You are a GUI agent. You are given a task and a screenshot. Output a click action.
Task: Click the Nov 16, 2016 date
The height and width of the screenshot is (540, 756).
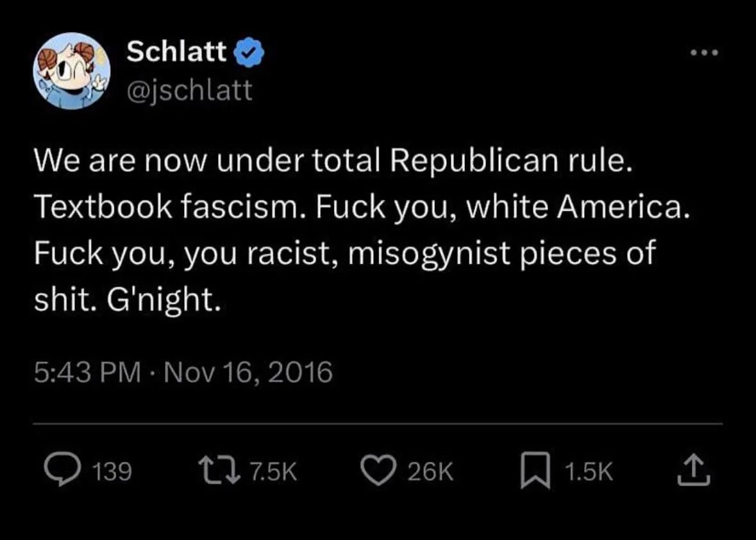[249, 372]
